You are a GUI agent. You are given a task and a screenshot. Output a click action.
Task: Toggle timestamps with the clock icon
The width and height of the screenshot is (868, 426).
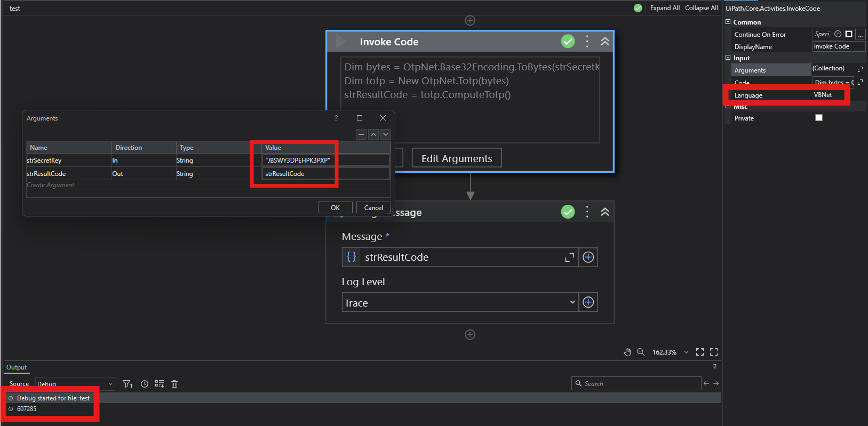(145, 384)
